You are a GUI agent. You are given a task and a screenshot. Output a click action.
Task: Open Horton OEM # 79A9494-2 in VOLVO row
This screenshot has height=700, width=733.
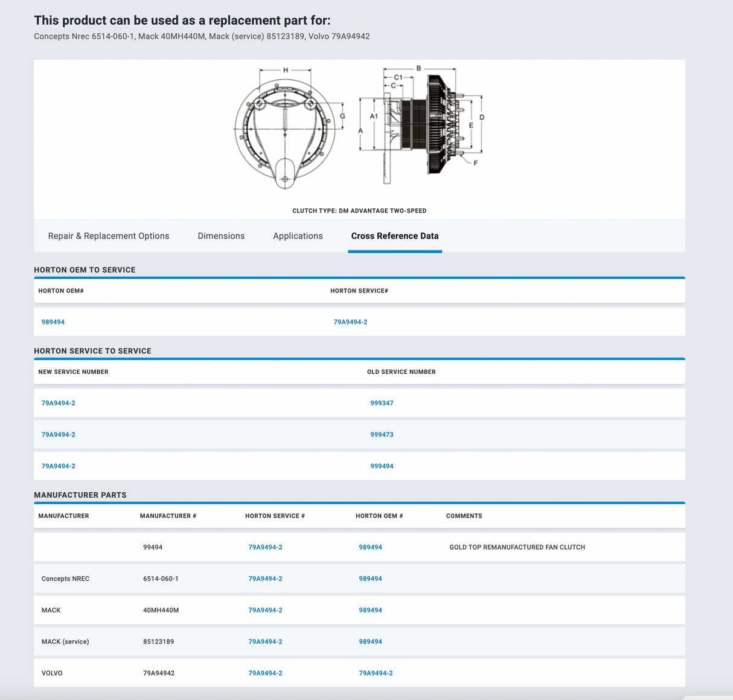376,673
